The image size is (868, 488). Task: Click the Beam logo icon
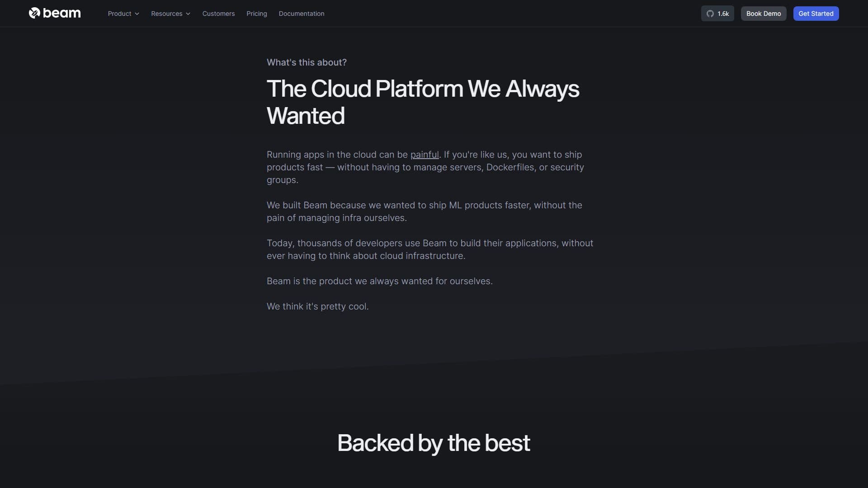tap(34, 13)
